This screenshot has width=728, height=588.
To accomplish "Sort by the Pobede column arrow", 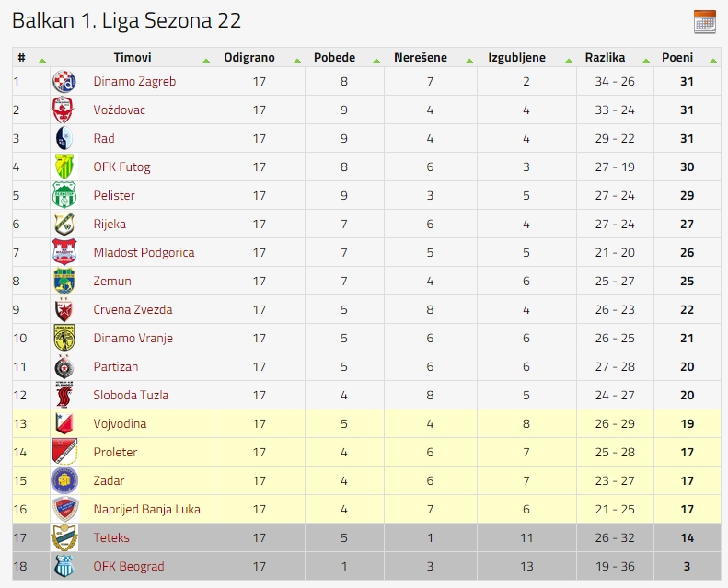I will [376, 61].
